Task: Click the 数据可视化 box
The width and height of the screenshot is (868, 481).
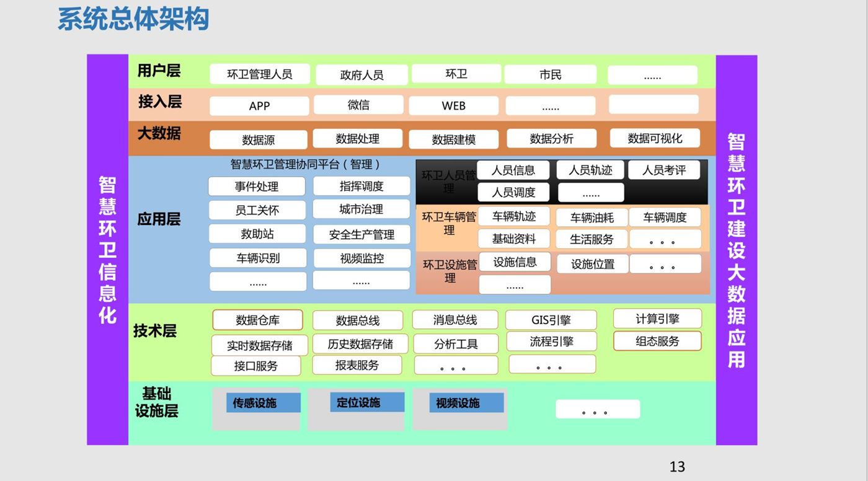Action: [655, 138]
